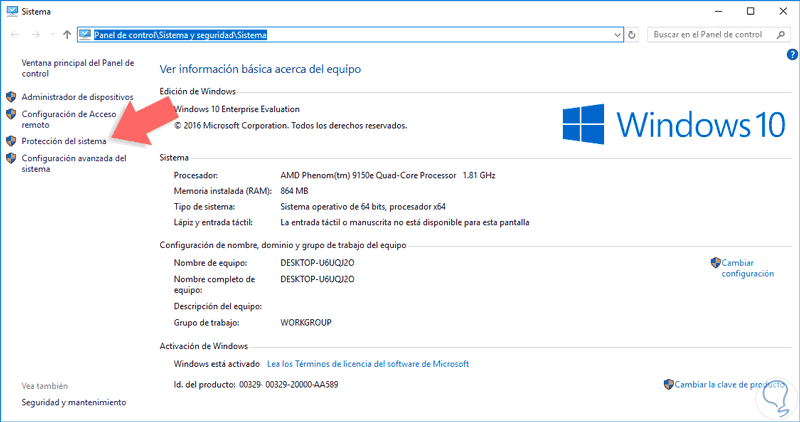Viewport: 800px width, 422px height.
Task: Select the AMD Phenom processor text
Action: click(x=388, y=176)
